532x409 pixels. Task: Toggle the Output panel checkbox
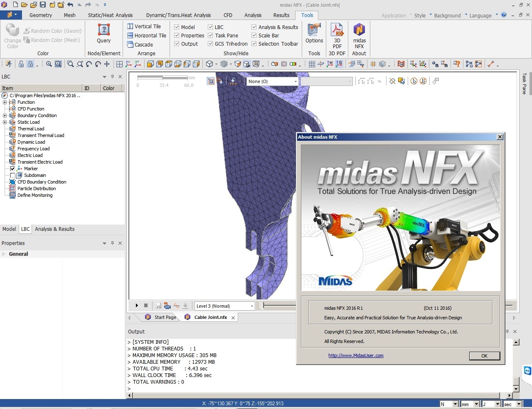pyautogui.click(x=177, y=44)
